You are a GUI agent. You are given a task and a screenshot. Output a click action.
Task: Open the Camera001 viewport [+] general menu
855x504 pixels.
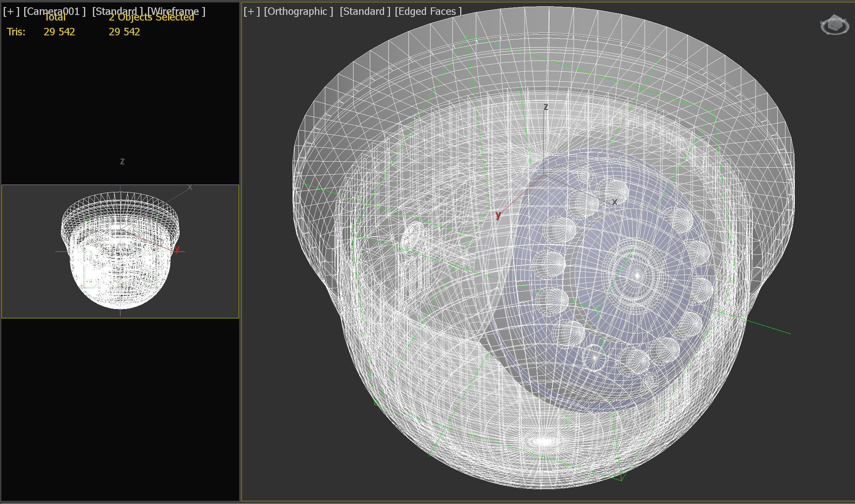click(11, 12)
